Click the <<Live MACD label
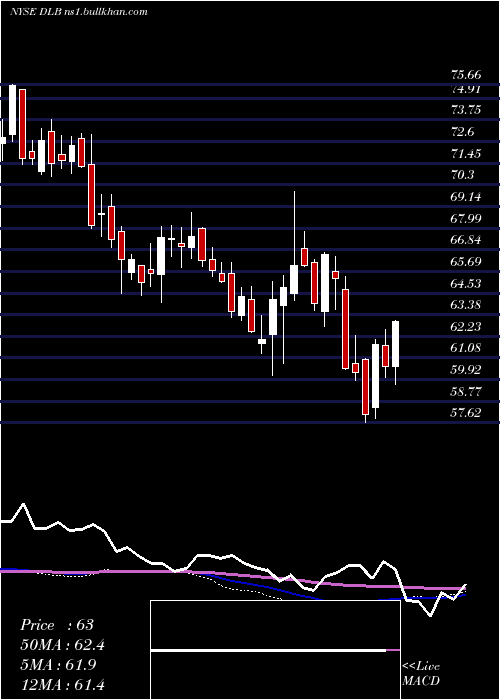Viewport: 500px width, 700px height. click(x=421, y=674)
